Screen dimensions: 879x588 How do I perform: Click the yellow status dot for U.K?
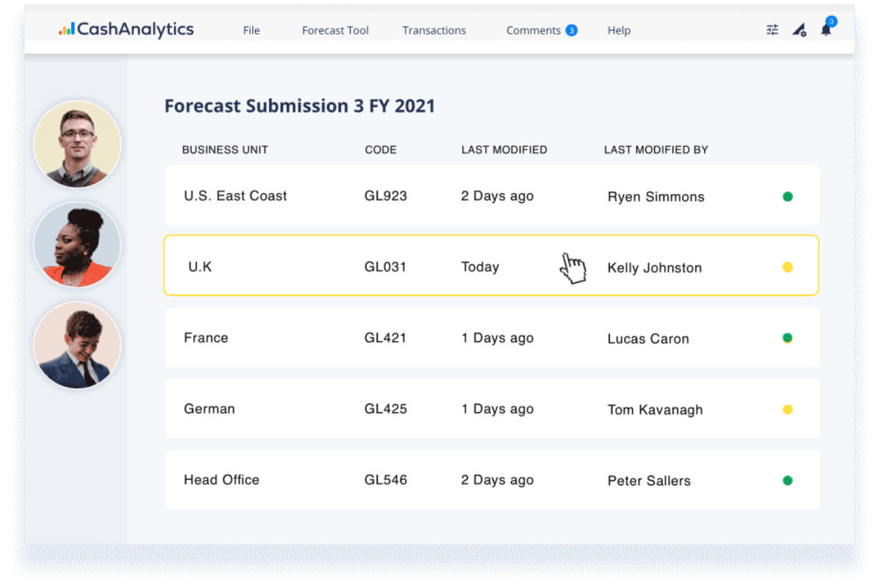[x=788, y=267]
